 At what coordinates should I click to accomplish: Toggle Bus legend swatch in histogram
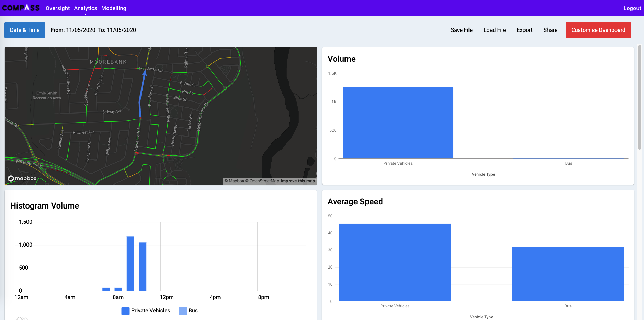(x=183, y=311)
